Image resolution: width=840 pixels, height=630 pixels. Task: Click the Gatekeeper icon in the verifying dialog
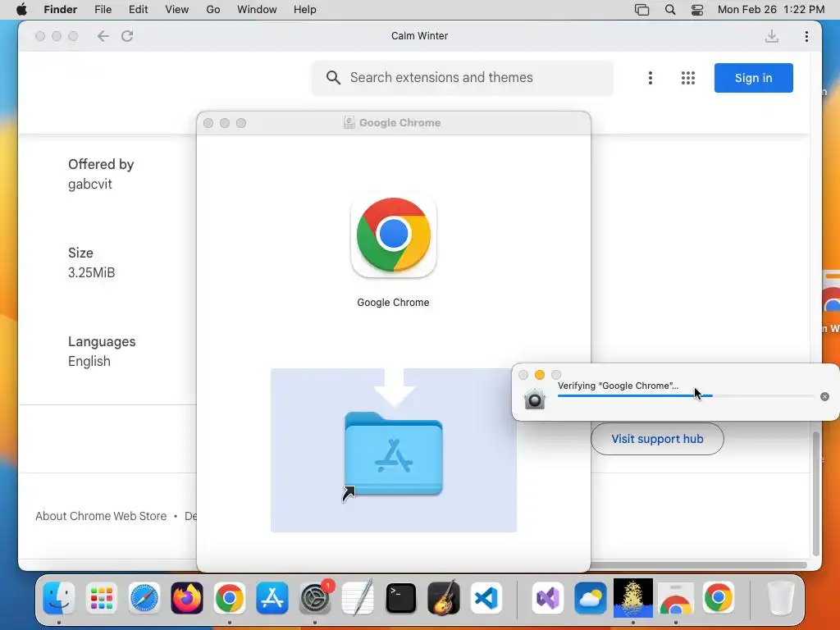tap(535, 399)
